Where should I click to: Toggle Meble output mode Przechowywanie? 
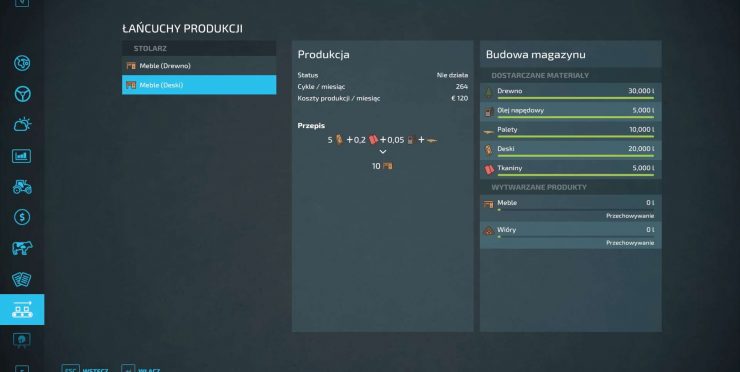coord(630,216)
